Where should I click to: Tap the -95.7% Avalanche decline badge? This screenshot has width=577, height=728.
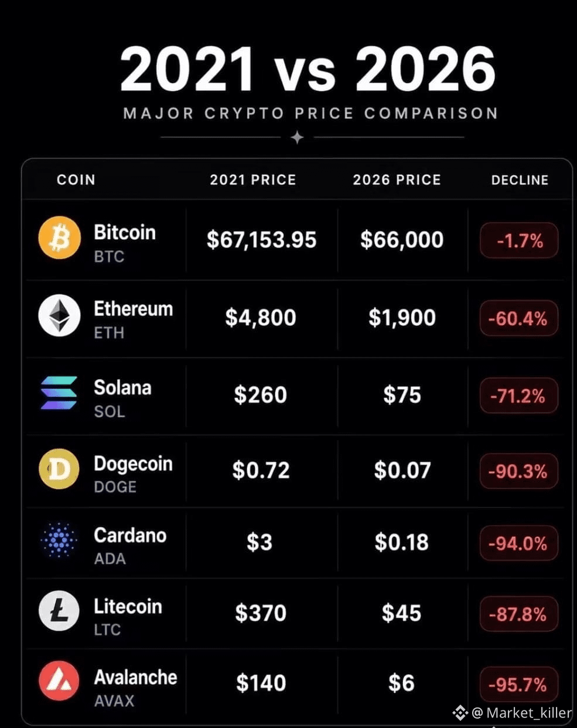pos(519,684)
